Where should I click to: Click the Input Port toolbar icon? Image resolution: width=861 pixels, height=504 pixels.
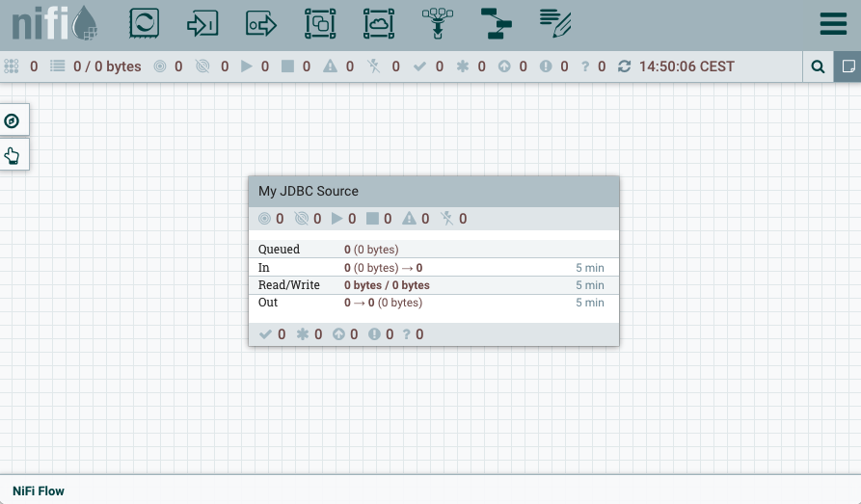[x=202, y=24]
